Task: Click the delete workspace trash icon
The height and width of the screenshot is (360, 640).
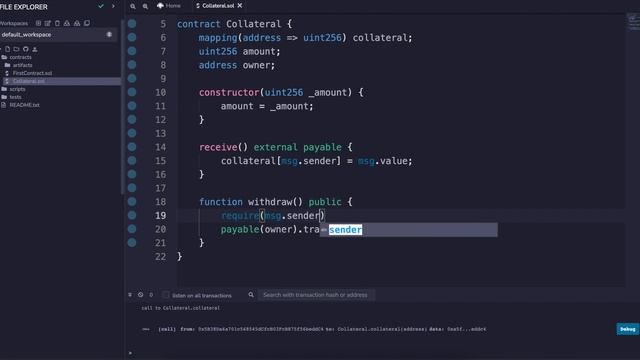Action: click(x=57, y=23)
